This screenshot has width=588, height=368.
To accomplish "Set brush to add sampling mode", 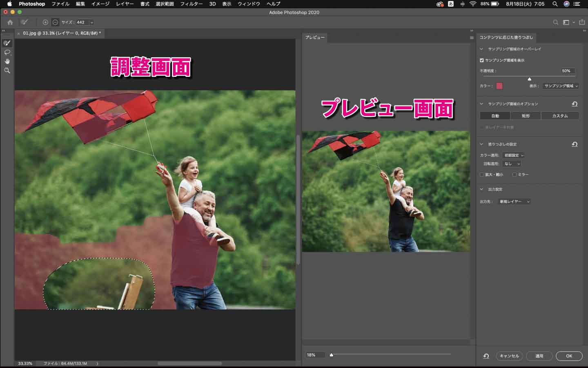I will point(46,22).
